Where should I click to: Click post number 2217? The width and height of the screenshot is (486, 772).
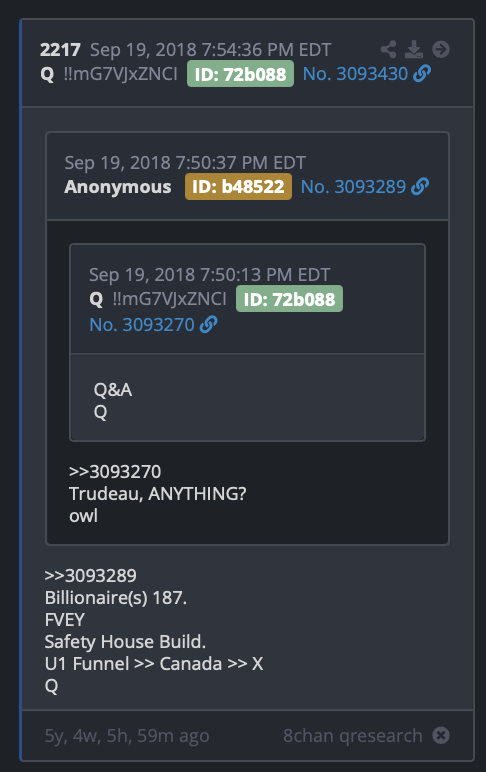[60, 50]
